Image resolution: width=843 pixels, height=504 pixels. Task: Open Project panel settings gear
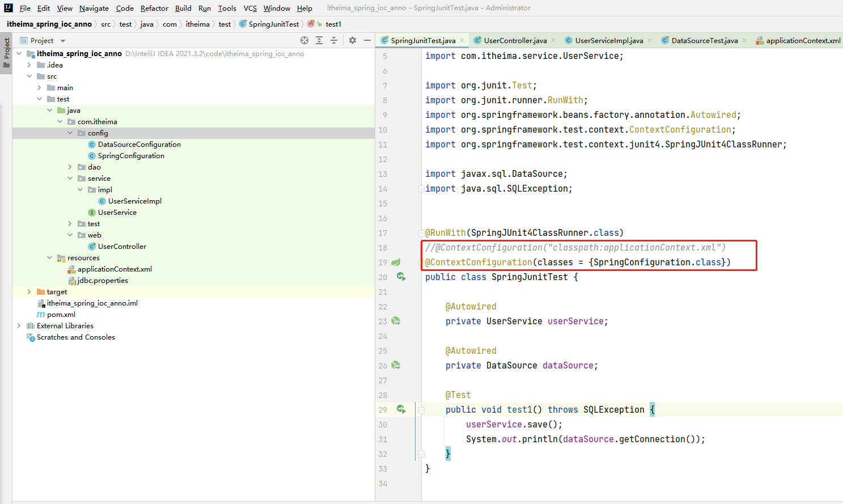coord(353,40)
